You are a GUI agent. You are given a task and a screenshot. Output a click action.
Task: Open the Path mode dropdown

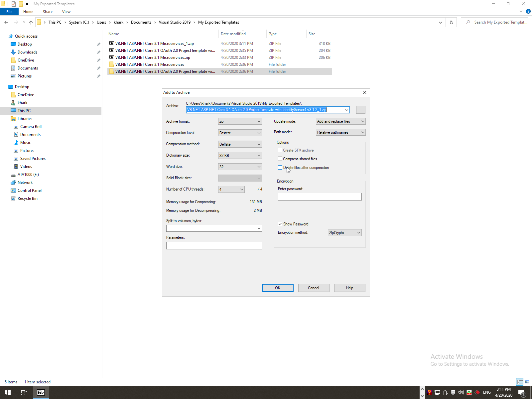pos(341,132)
